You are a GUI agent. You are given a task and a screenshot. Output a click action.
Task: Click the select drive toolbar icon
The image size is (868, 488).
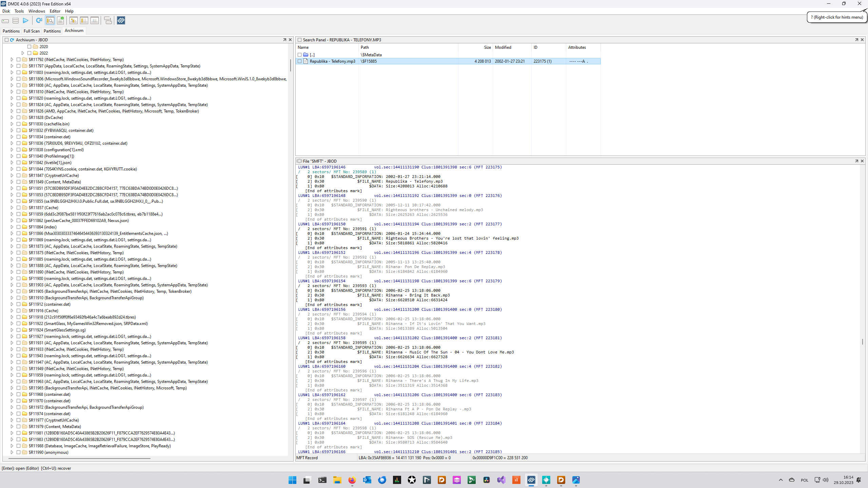click(5, 21)
